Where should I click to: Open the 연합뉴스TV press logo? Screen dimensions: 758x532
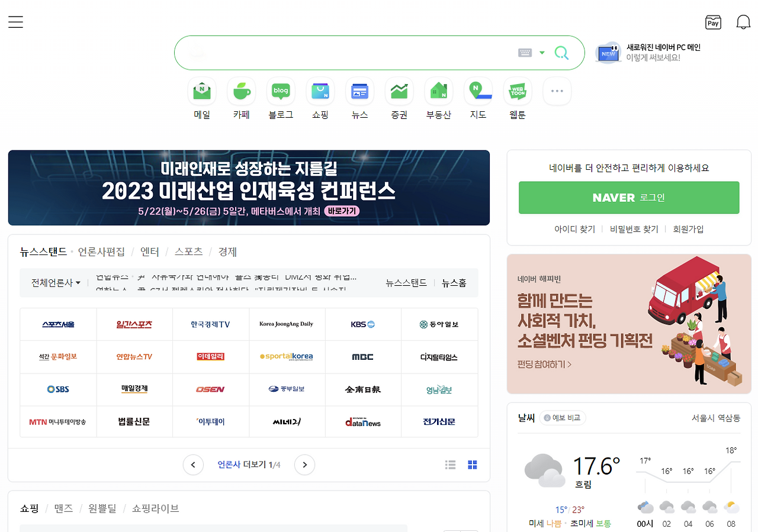(134, 357)
